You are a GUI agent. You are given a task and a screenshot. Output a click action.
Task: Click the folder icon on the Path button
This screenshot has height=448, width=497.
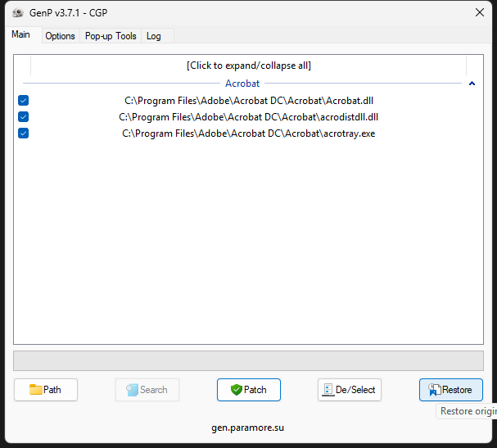click(36, 390)
